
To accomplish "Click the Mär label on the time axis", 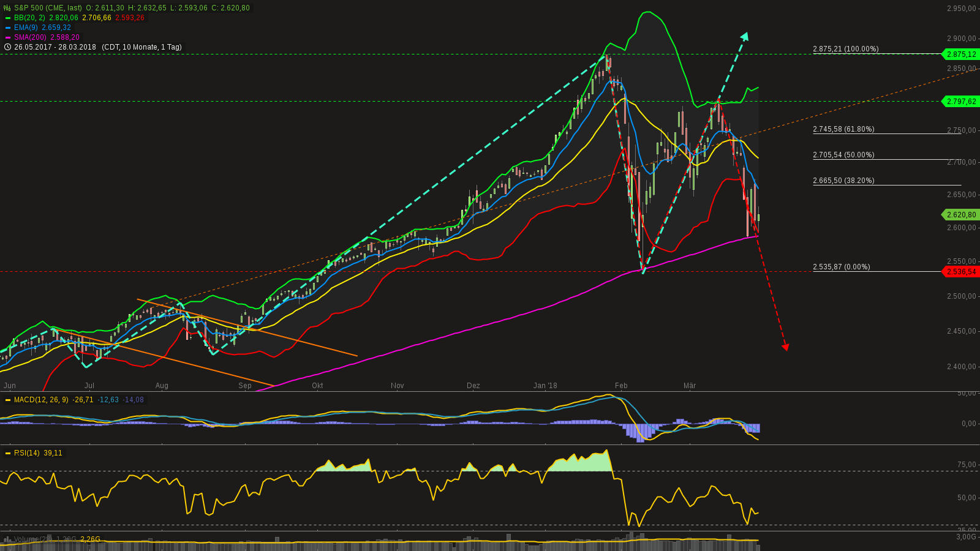I will pos(690,386).
